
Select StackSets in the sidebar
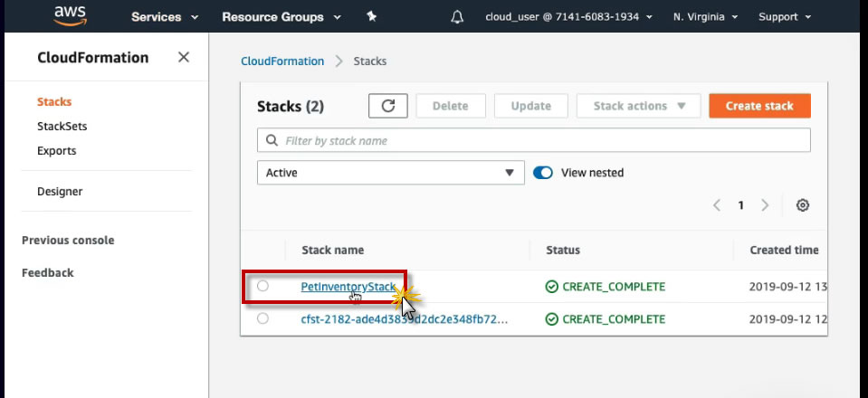(x=62, y=127)
